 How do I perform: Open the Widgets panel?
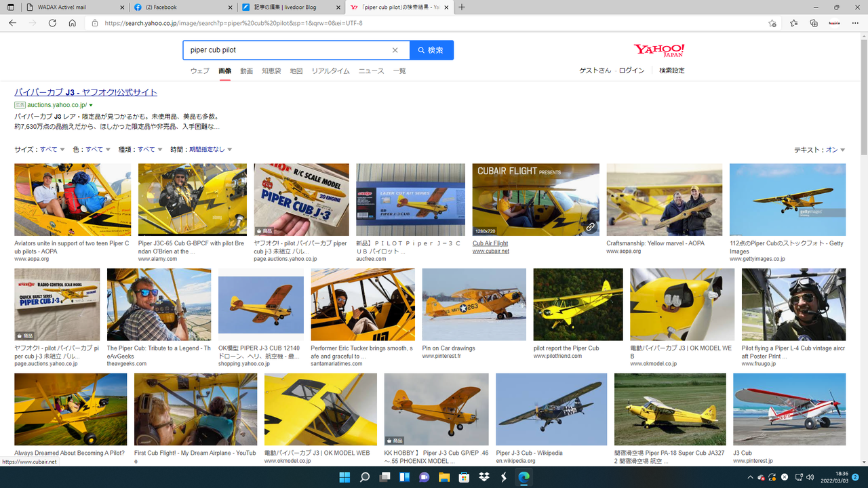(405, 477)
